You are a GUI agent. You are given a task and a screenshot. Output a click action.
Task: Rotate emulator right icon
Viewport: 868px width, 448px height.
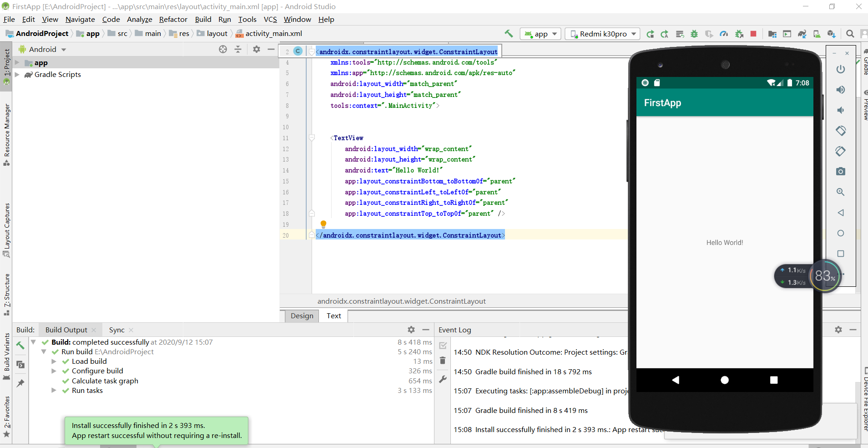click(x=841, y=151)
